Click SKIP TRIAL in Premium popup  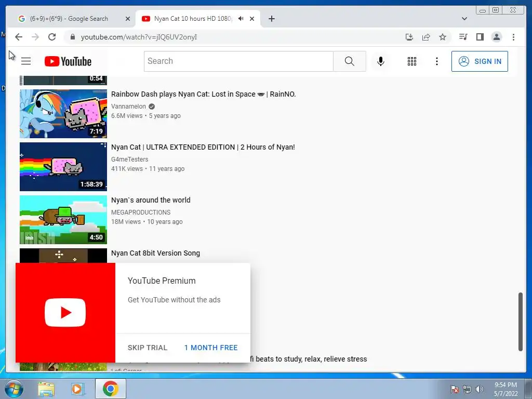[148, 348]
